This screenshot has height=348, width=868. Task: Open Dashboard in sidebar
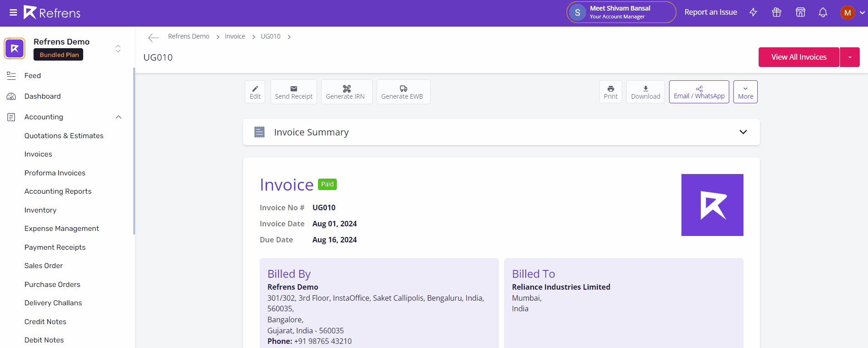tap(42, 96)
